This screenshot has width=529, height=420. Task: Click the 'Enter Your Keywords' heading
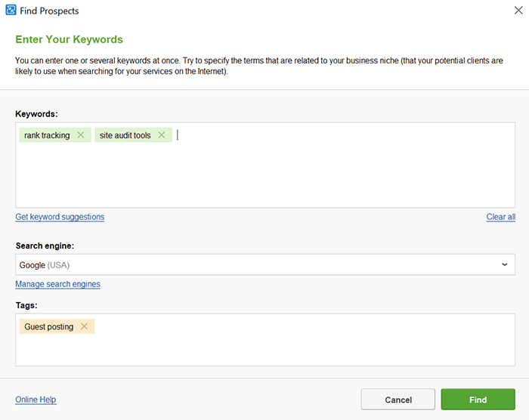tap(70, 39)
